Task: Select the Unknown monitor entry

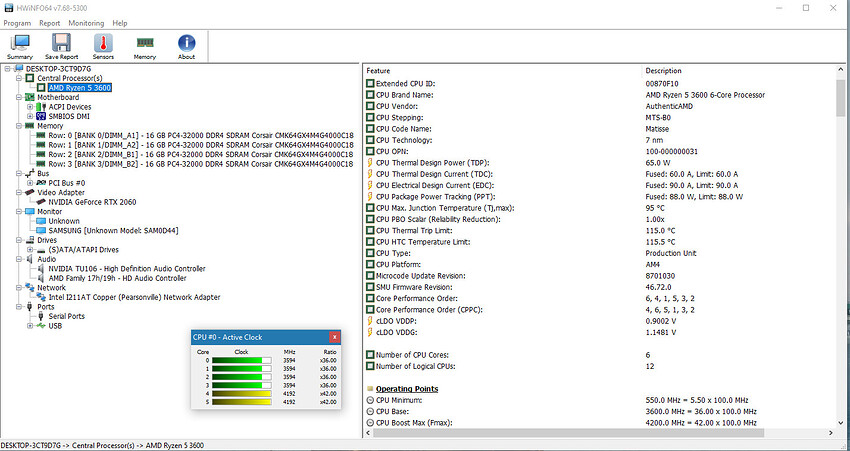Action: coord(64,221)
